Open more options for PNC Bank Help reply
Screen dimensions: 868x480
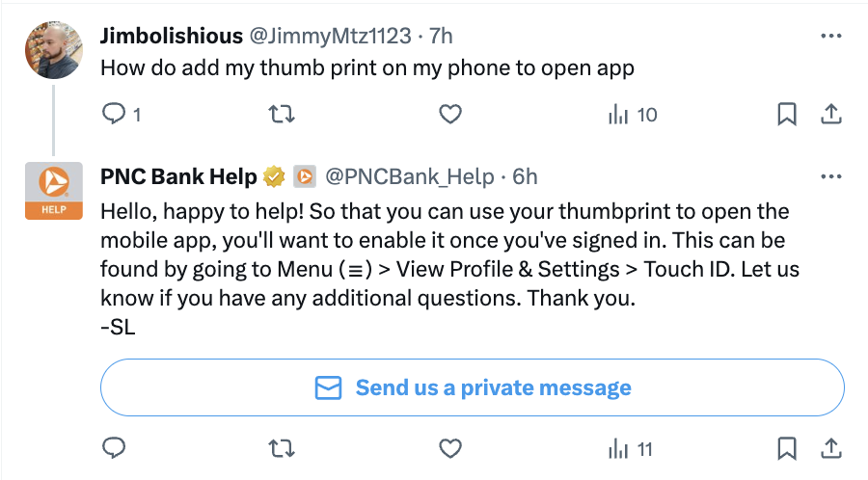point(829,177)
